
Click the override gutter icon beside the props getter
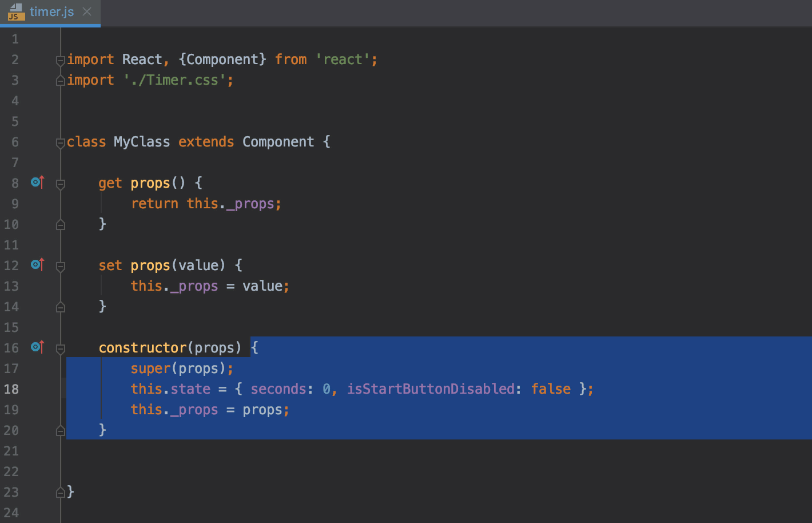click(x=37, y=182)
